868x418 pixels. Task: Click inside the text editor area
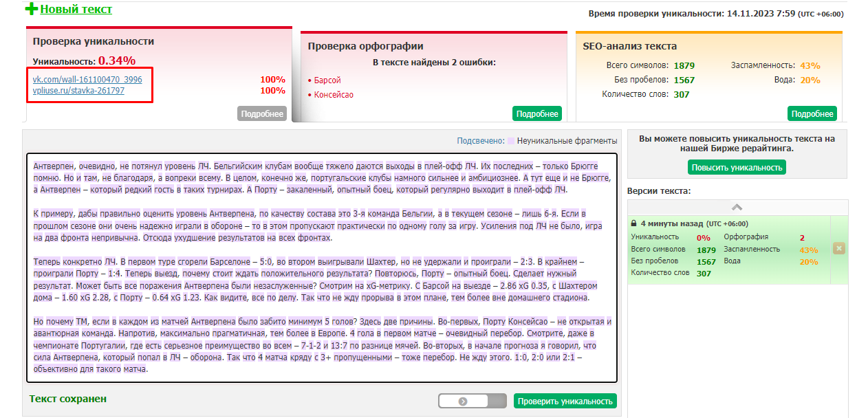321,267
